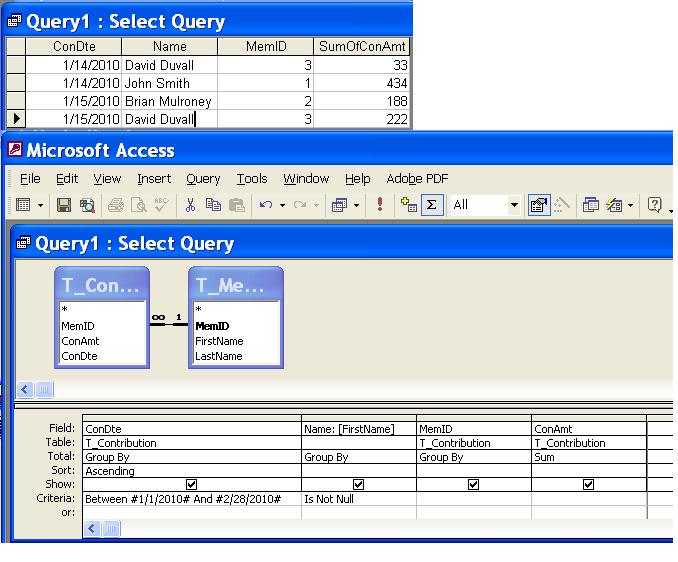Click the New Object toolbar icon
The image size is (678, 562).
(x=614, y=205)
